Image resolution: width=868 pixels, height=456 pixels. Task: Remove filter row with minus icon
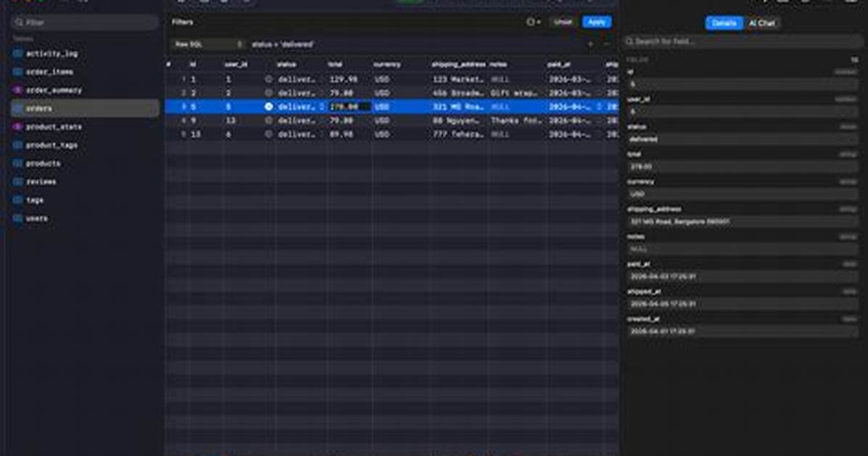[606, 44]
